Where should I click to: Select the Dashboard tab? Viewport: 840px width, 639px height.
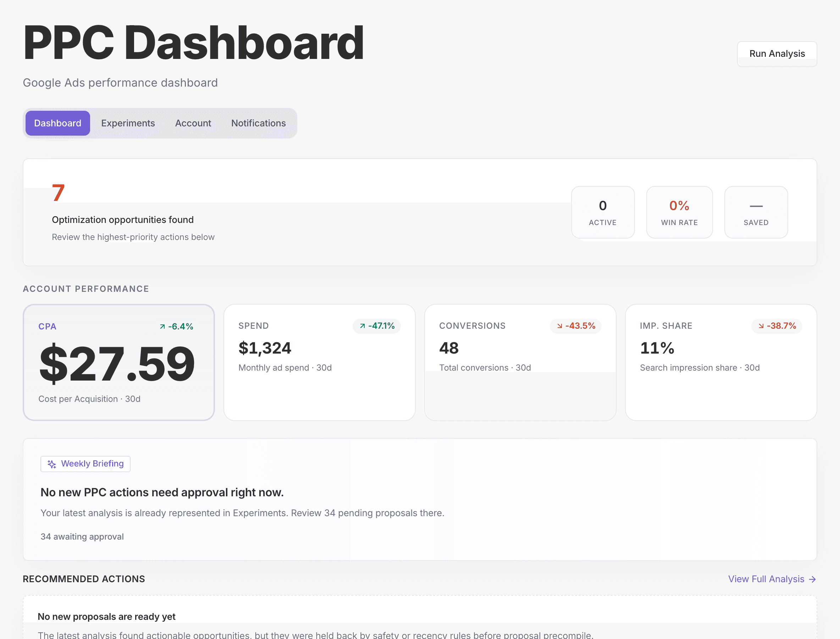pos(57,123)
